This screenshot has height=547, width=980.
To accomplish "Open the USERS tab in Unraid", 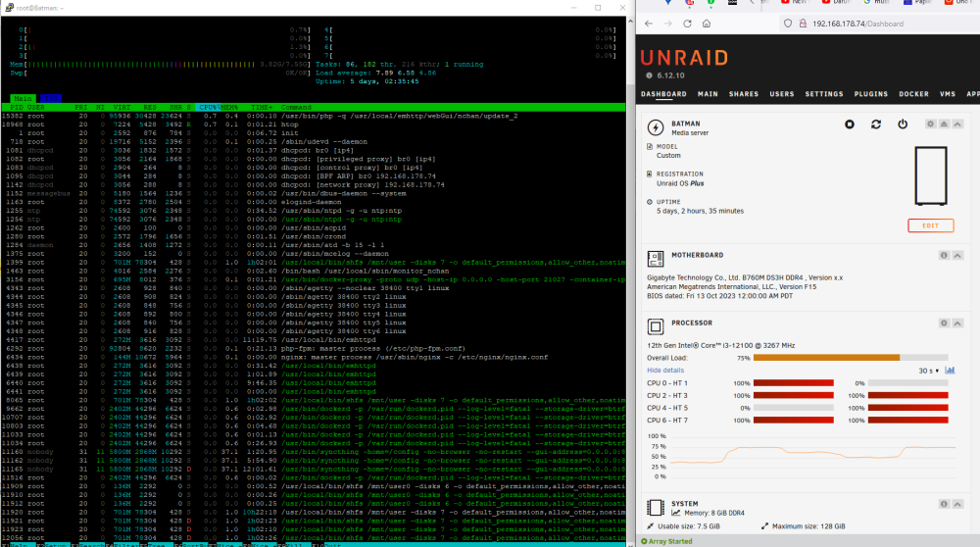I will tap(782, 94).
